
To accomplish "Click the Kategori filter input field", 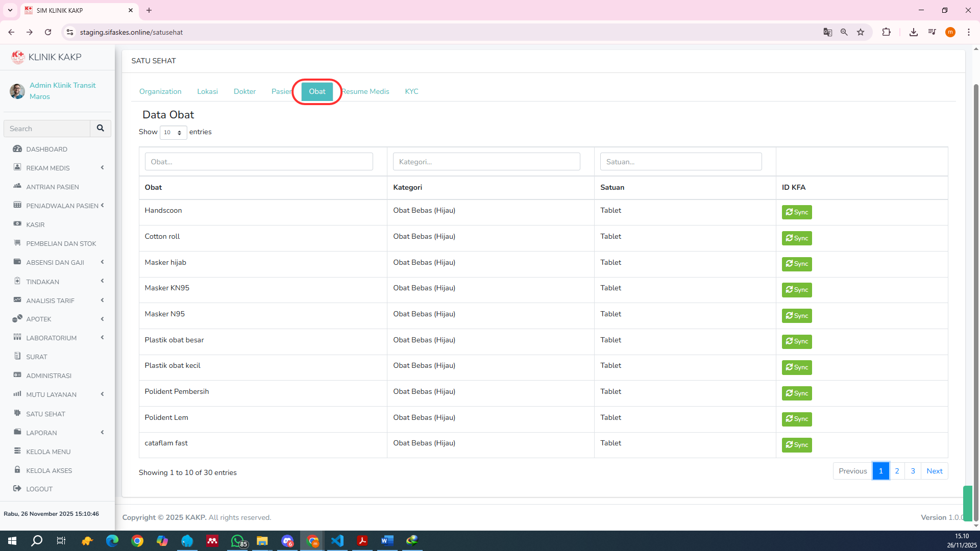I will (x=486, y=162).
